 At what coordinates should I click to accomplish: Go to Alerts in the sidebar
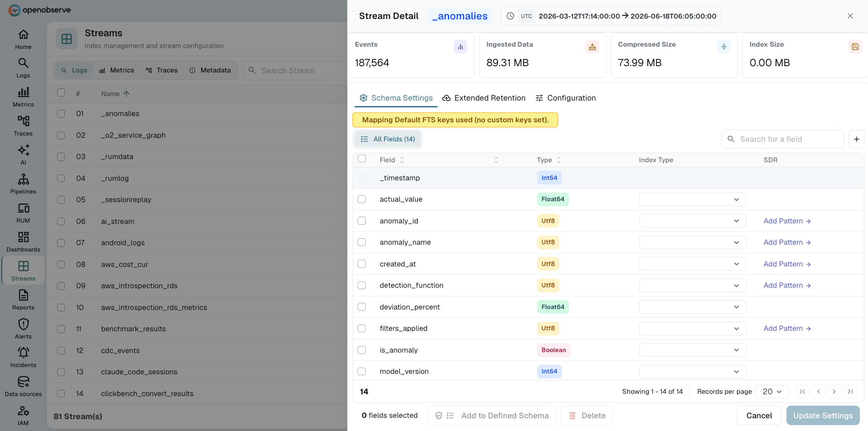[x=23, y=329]
